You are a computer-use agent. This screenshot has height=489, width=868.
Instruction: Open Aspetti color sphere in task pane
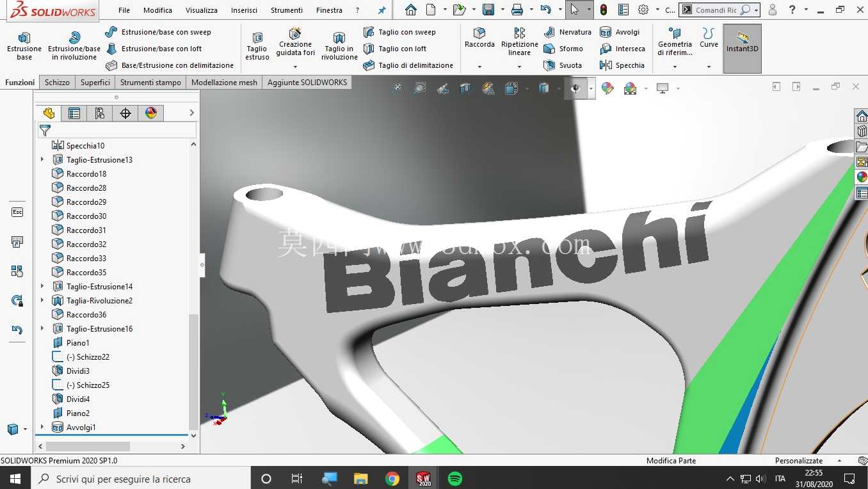pos(862,177)
